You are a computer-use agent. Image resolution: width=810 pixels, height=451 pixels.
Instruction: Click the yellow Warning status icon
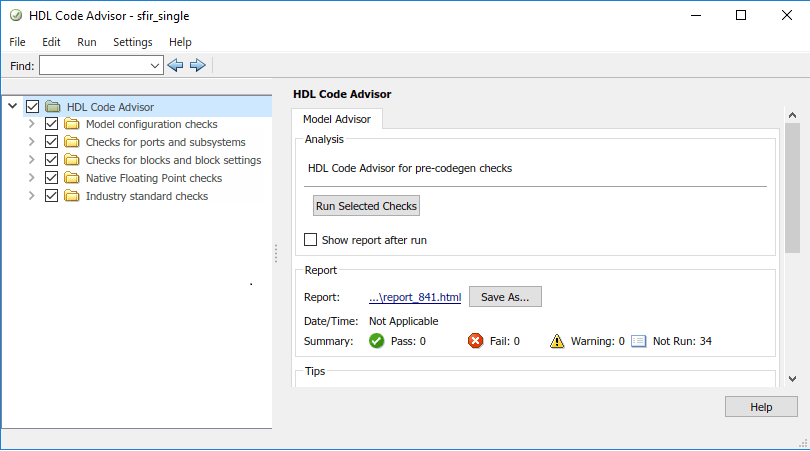[x=558, y=341]
